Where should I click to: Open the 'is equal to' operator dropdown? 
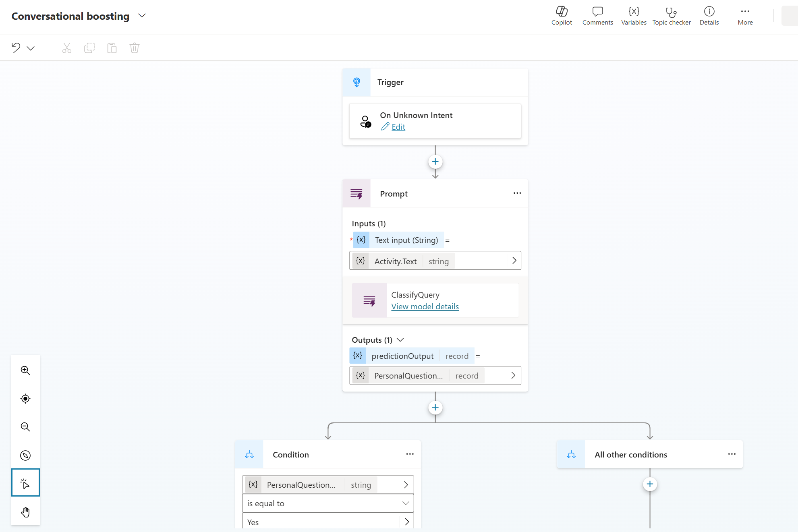pos(328,503)
